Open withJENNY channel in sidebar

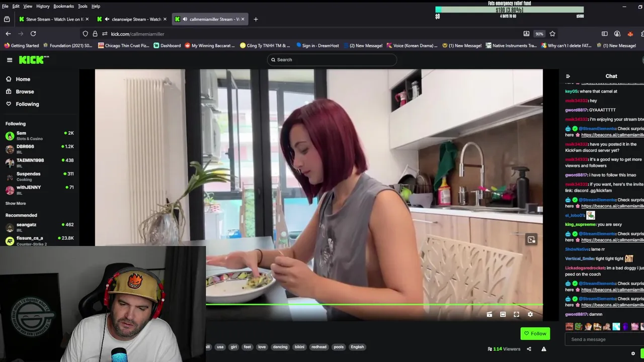[x=40, y=190]
